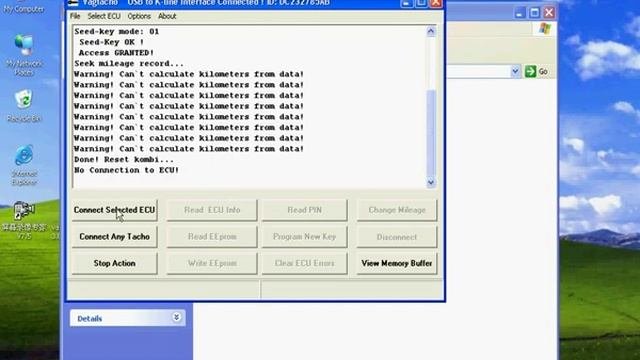Click 'Seek mileage record...' log line

[x=129, y=64]
